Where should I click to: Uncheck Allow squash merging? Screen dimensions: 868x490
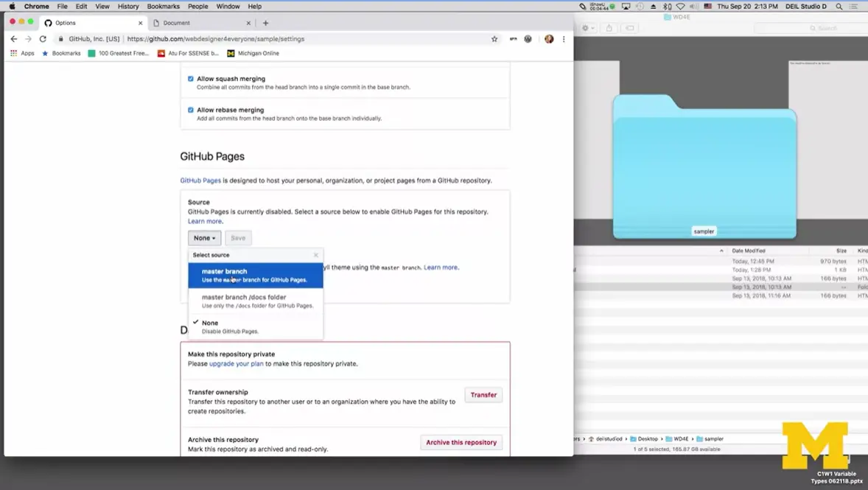coord(190,78)
